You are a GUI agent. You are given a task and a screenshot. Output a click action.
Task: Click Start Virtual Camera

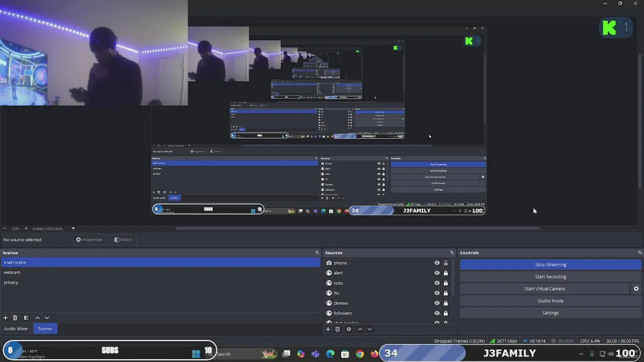(x=544, y=289)
